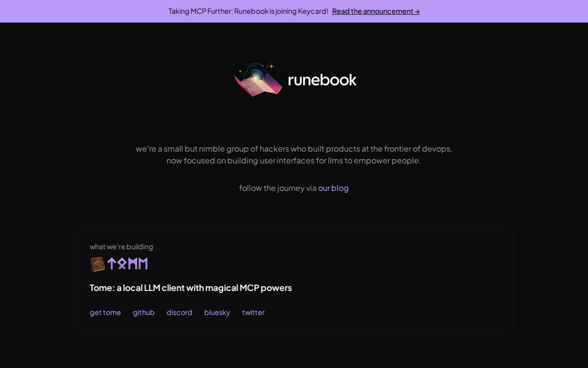Viewport: 588px width, 368px height.
Task: Open the github link
Action: click(144, 313)
